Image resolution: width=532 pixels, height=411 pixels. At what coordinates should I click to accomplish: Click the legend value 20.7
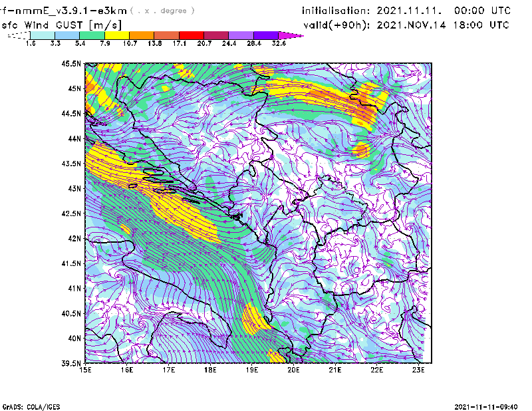(x=204, y=43)
